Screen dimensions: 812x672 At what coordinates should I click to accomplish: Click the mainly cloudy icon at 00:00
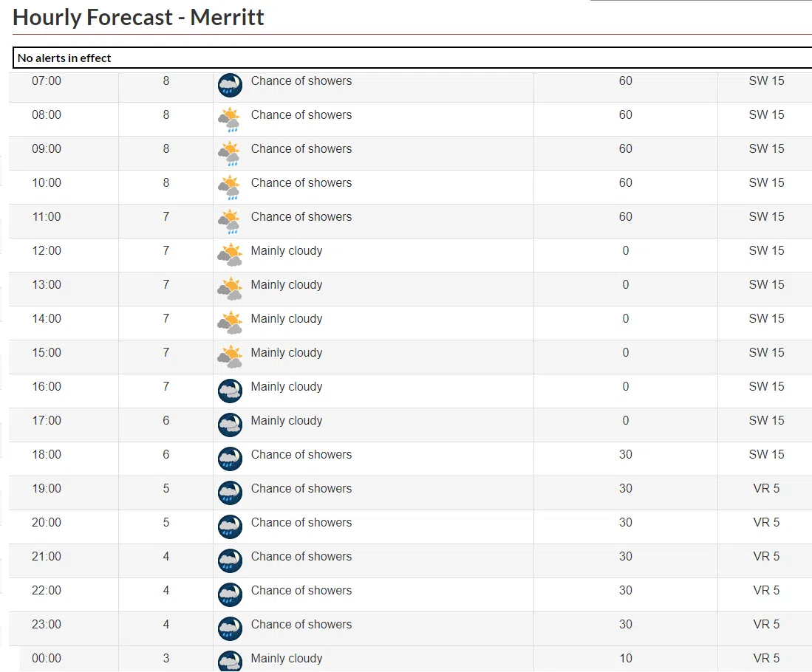click(230, 661)
